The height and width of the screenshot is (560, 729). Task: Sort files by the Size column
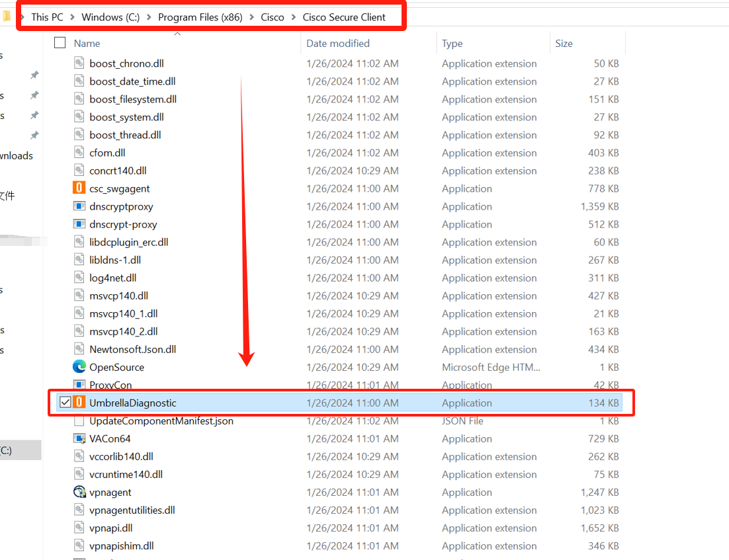(564, 43)
